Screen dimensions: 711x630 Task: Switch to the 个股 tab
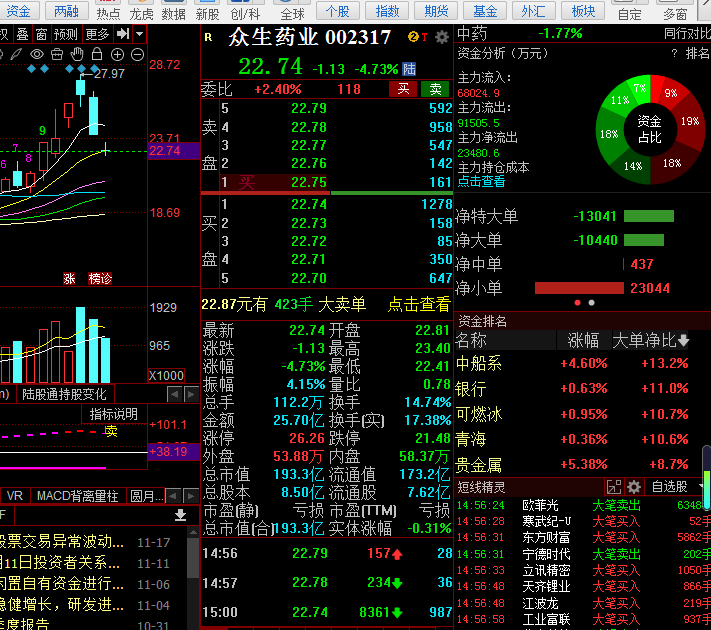pos(338,10)
